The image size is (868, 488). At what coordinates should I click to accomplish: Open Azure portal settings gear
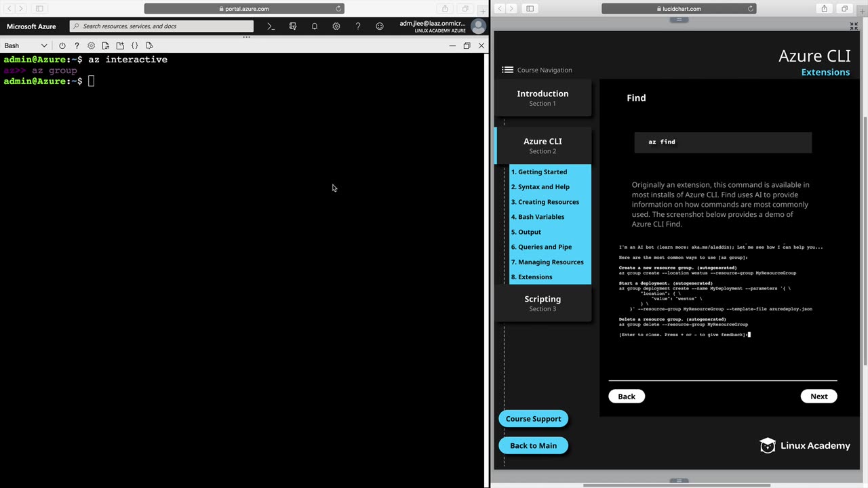pos(336,26)
